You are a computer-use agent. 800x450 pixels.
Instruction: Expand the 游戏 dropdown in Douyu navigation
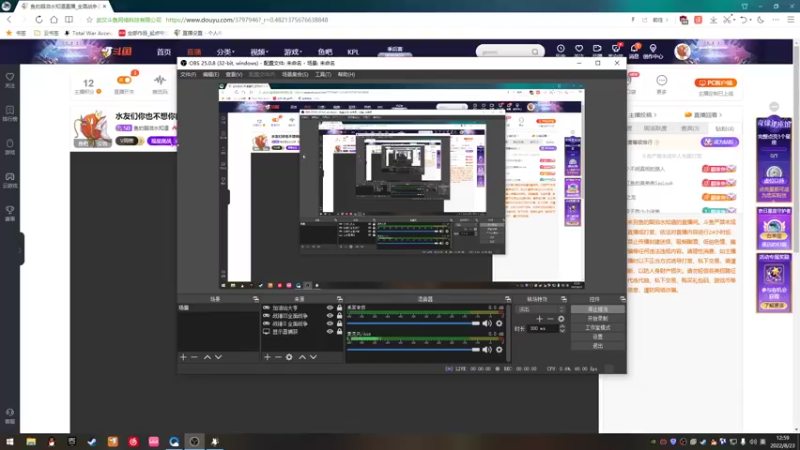click(293, 52)
